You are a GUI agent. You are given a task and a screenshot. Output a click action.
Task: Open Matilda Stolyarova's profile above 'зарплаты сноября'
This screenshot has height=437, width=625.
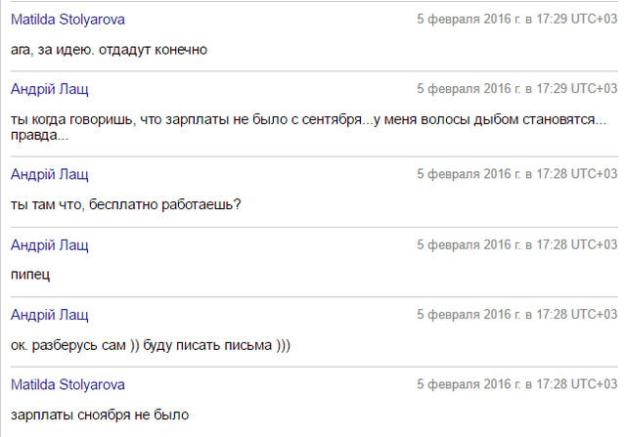coord(67,385)
